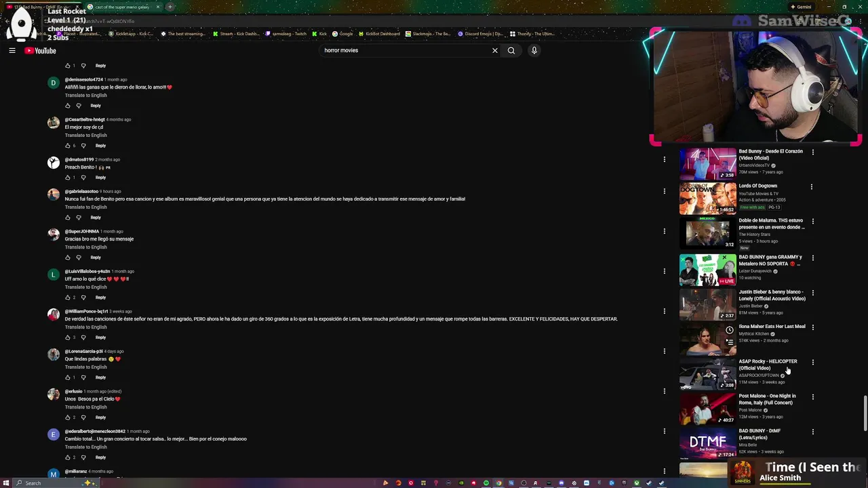Like the @gabrielaasoto comment
Image resolution: width=868 pixels, height=488 pixels.
tap(68, 218)
